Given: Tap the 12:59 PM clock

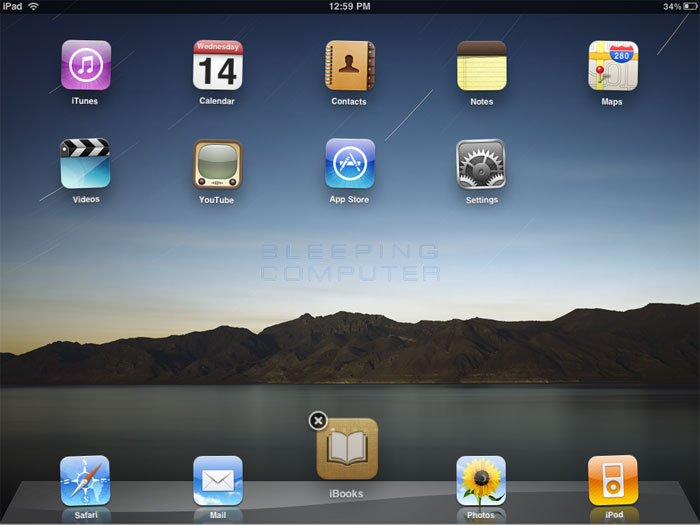Looking at the screenshot, I should [x=349, y=7].
